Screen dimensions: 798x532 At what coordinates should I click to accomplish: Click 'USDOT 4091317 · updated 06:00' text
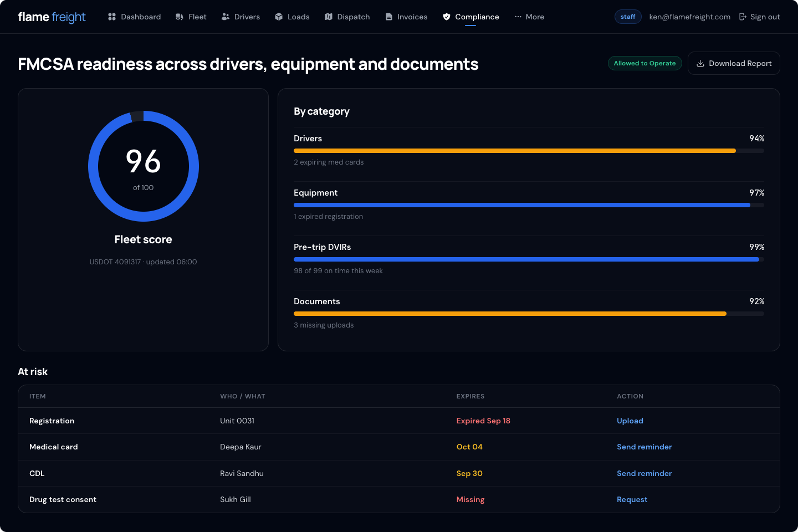143,262
